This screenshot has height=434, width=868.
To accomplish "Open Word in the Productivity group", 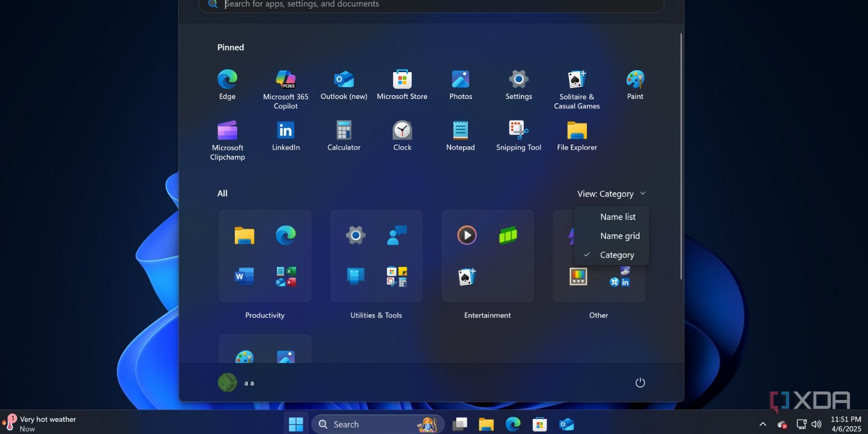I will [245, 277].
